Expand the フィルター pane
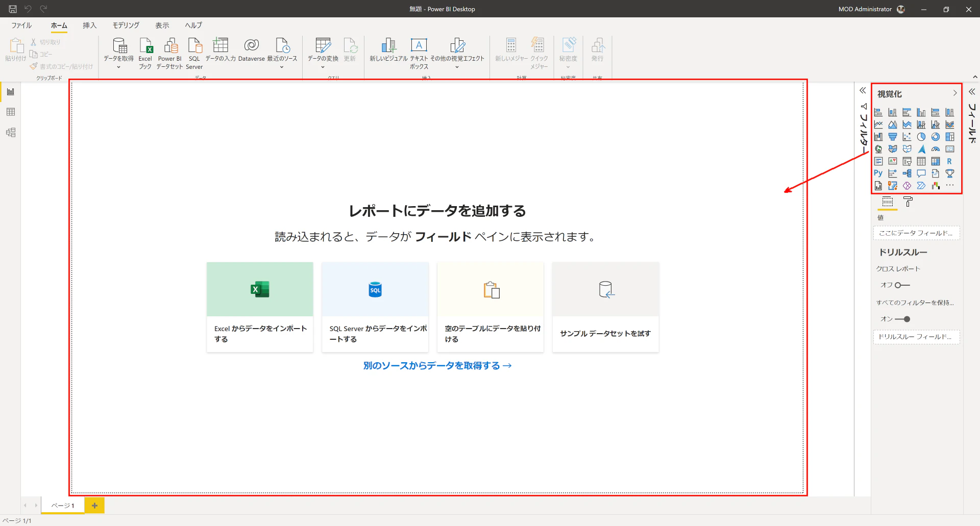 tap(863, 90)
